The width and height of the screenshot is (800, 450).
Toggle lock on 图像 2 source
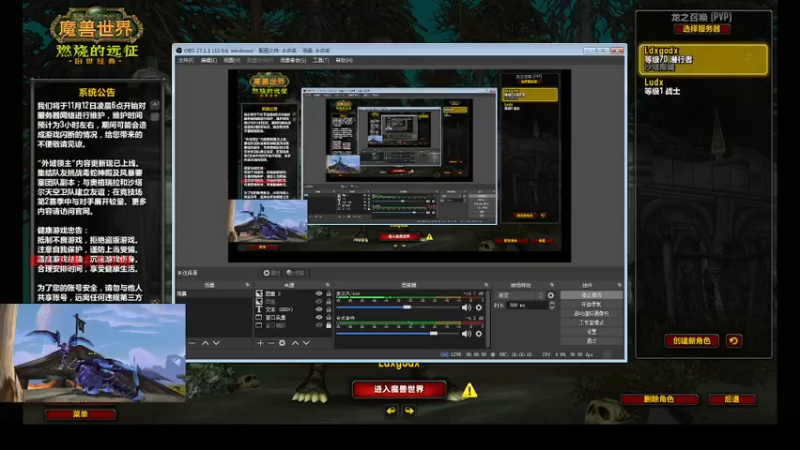pyautogui.click(x=329, y=294)
